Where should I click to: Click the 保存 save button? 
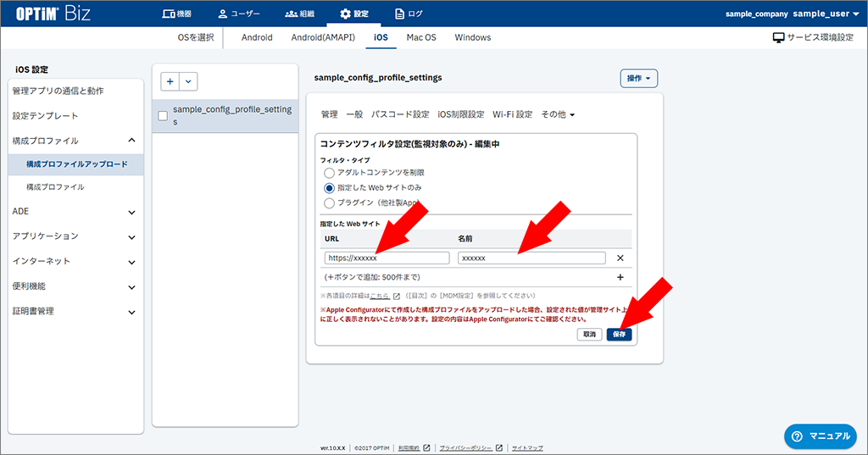pos(619,335)
